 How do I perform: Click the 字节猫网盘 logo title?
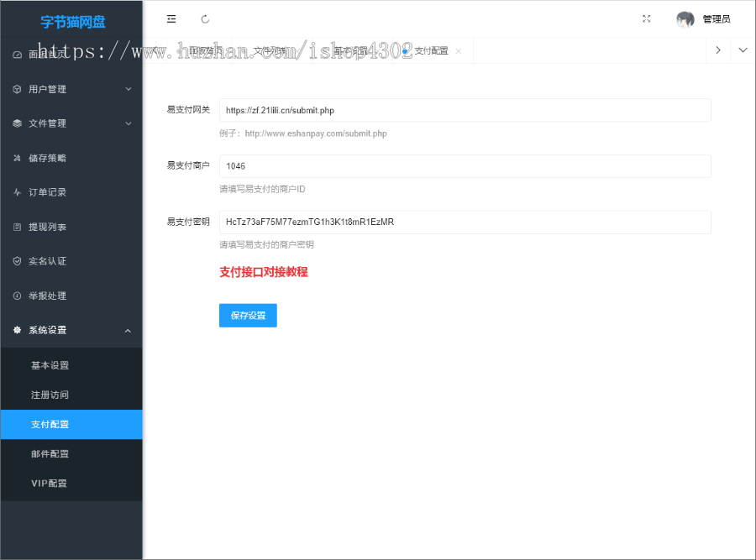[73, 22]
